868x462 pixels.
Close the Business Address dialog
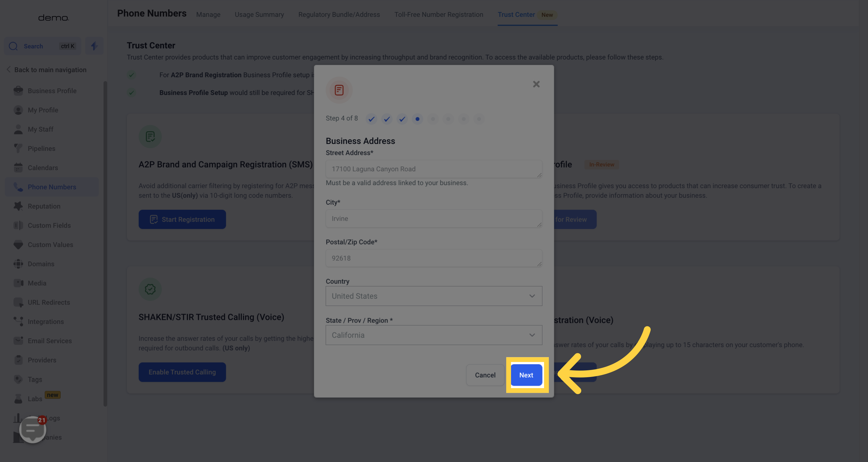pyautogui.click(x=536, y=84)
